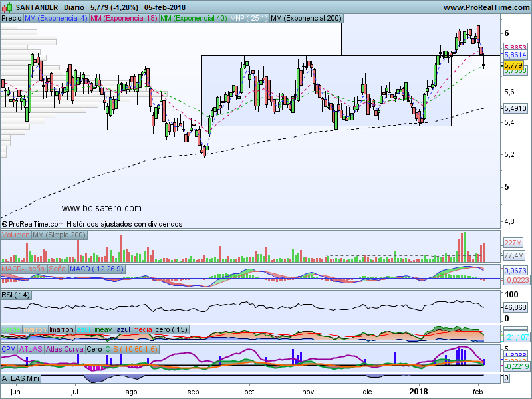
Task: Click the red Señal label in MACD panel
Action: 58,268
